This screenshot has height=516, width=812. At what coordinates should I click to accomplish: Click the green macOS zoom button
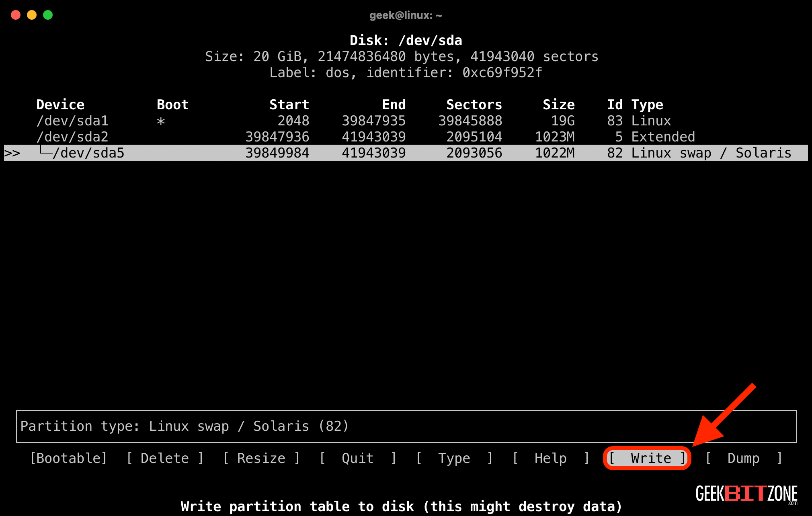pos(48,15)
